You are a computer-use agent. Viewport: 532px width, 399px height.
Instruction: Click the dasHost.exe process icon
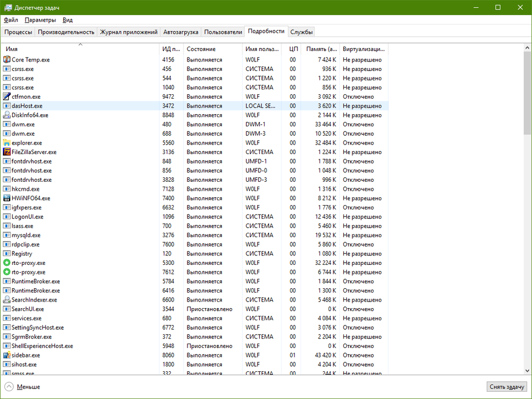pyautogui.click(x=7, y=106)
